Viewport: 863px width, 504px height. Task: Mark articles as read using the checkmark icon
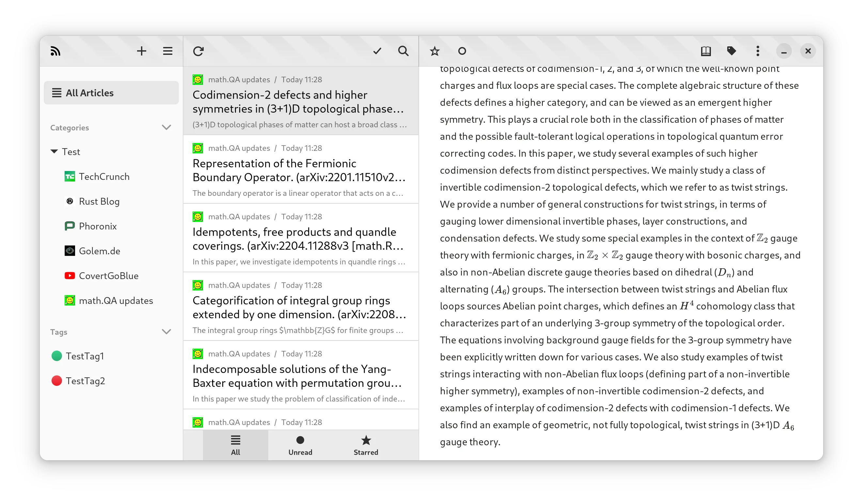pyautogui.click(x=377, y=51)
